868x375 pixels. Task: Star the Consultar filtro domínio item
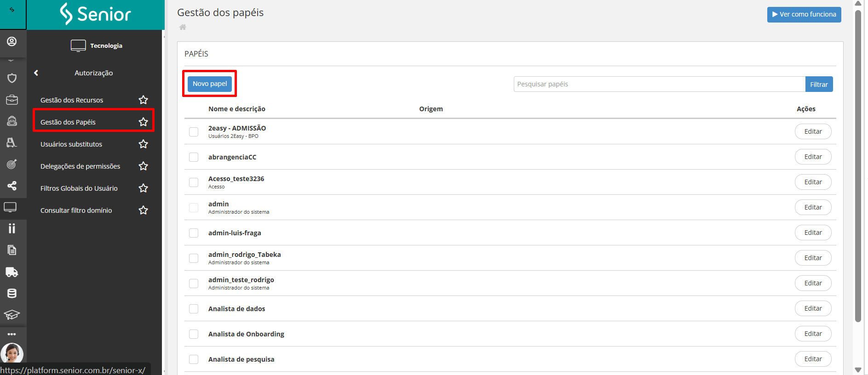[x=144, y=210]
